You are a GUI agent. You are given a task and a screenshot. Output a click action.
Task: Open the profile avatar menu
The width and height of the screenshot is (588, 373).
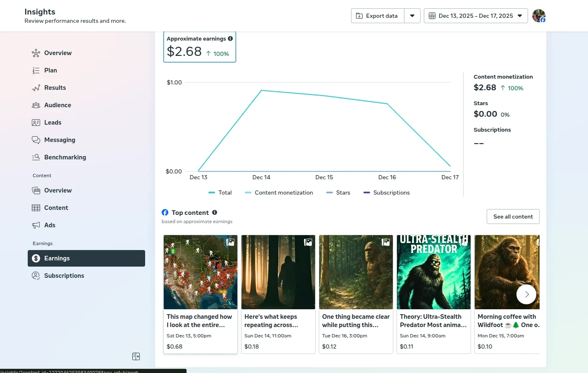tap(538, 16)
